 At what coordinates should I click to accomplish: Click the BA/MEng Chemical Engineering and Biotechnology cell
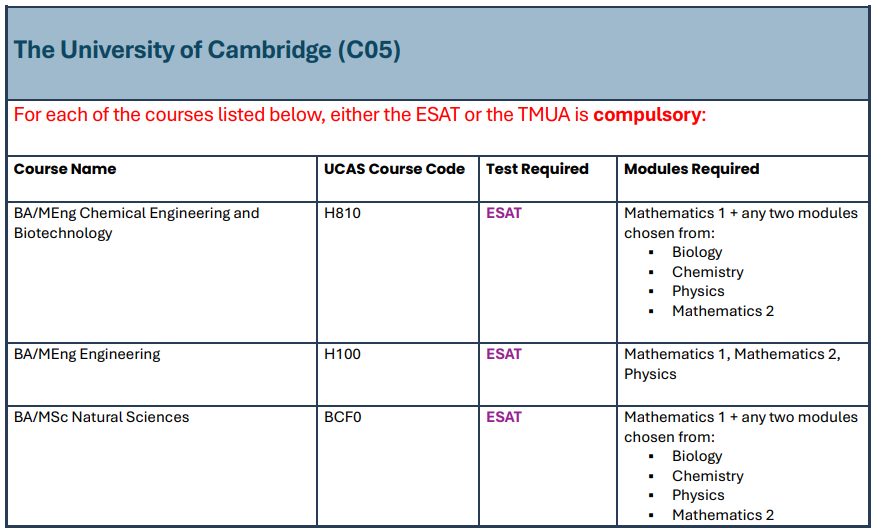[136, 223]
